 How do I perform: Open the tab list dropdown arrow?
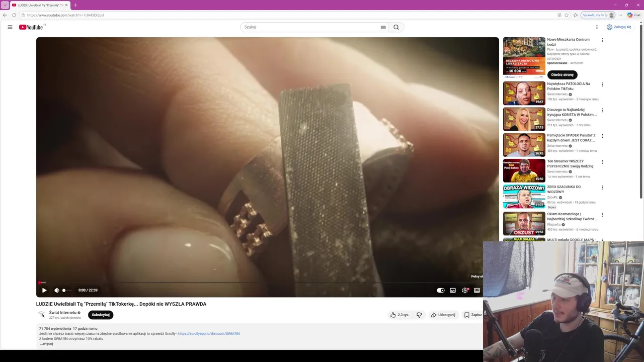(x=5, y=5)
